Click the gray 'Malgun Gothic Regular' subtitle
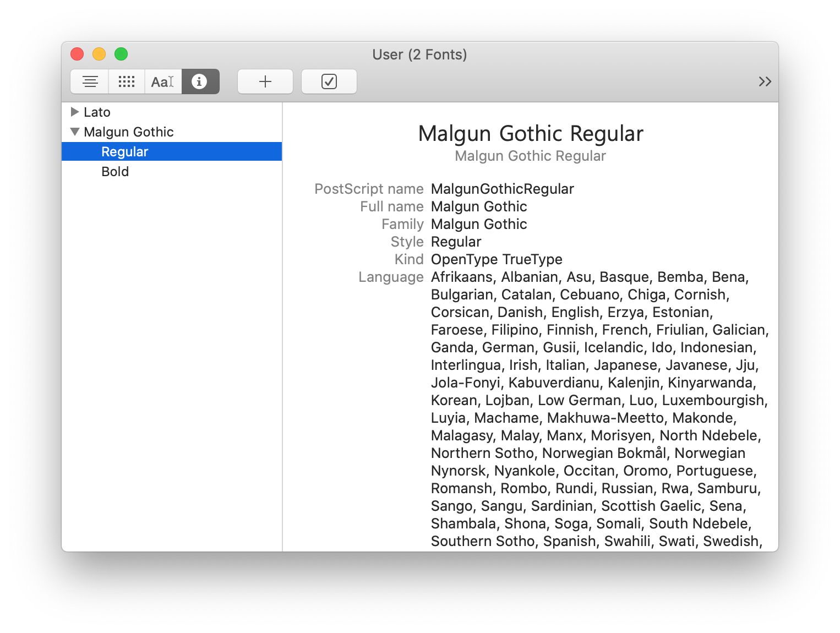 531,156
